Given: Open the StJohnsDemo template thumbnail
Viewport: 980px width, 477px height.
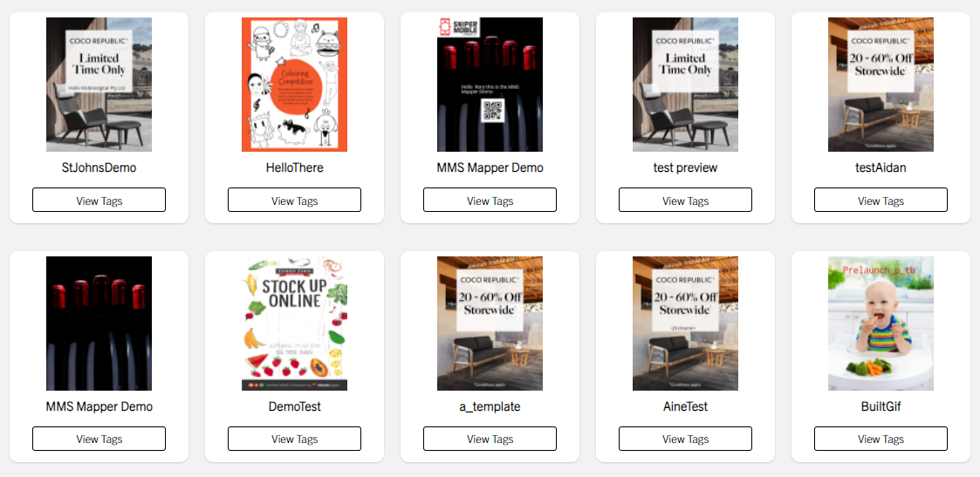Looking at the screenshot, I should 99,85.
